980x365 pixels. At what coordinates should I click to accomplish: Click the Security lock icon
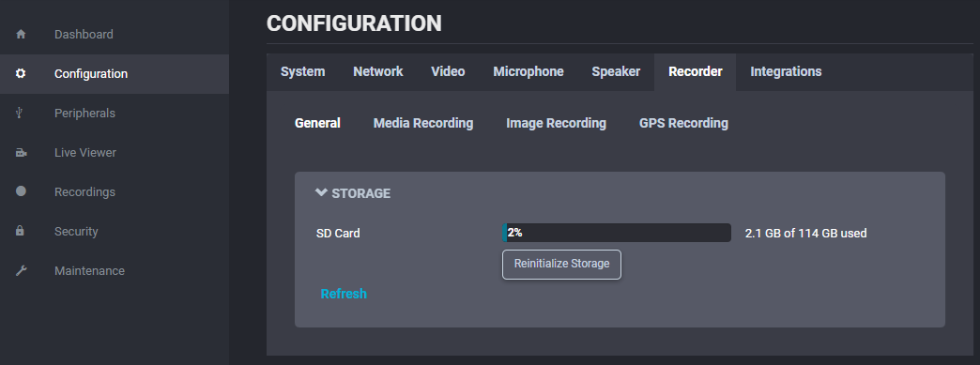(x=20, y=231)
